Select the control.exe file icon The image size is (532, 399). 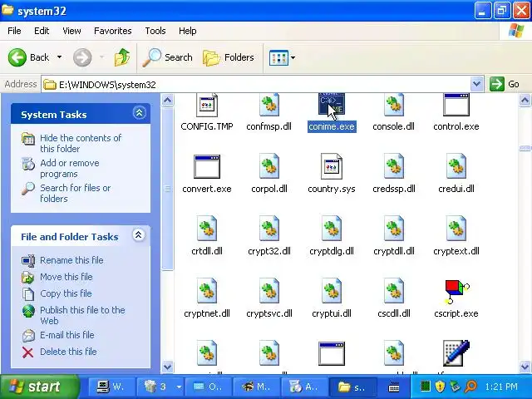point(456,106)
